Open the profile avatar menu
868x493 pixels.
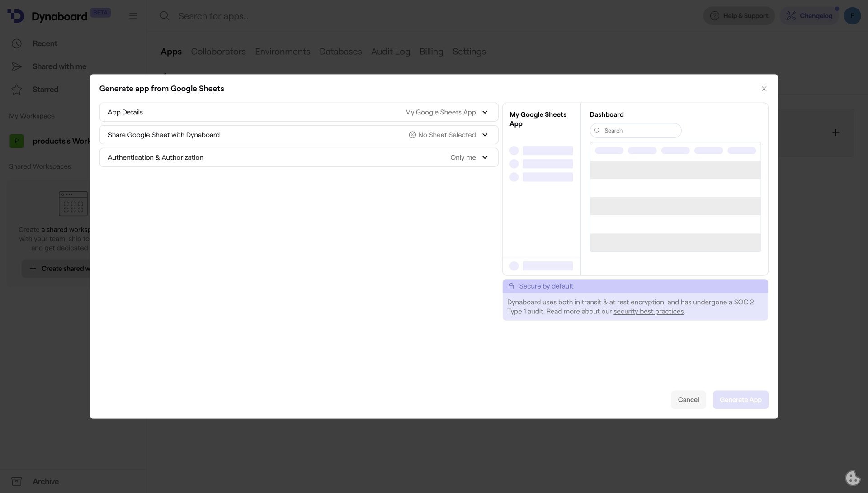coord(853,15)
